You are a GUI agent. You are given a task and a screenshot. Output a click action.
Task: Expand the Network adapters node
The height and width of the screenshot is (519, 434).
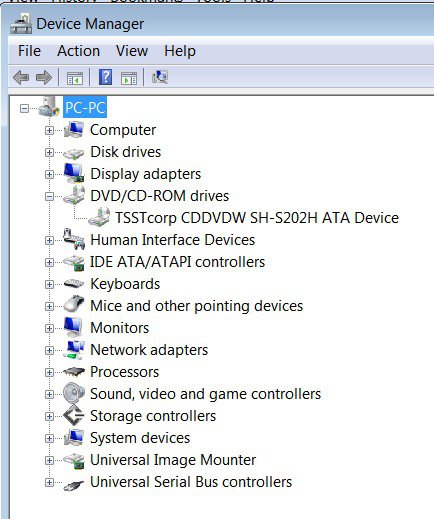(49, 350)
